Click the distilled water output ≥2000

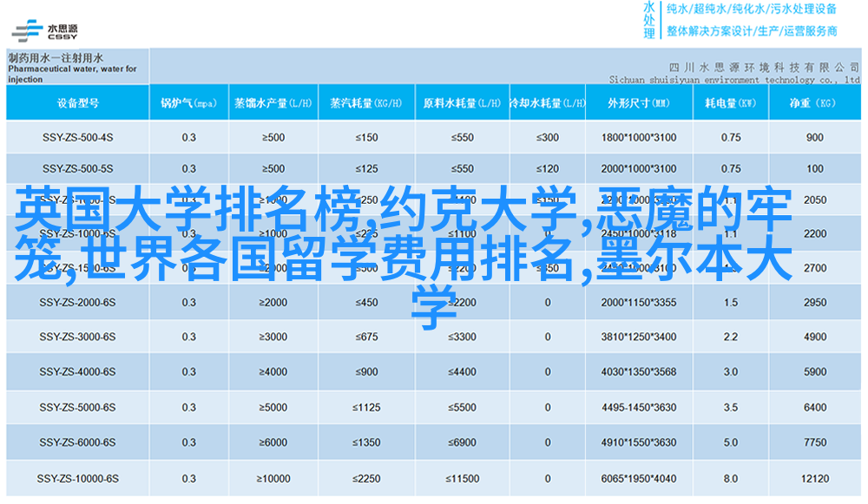coord(273,303)
